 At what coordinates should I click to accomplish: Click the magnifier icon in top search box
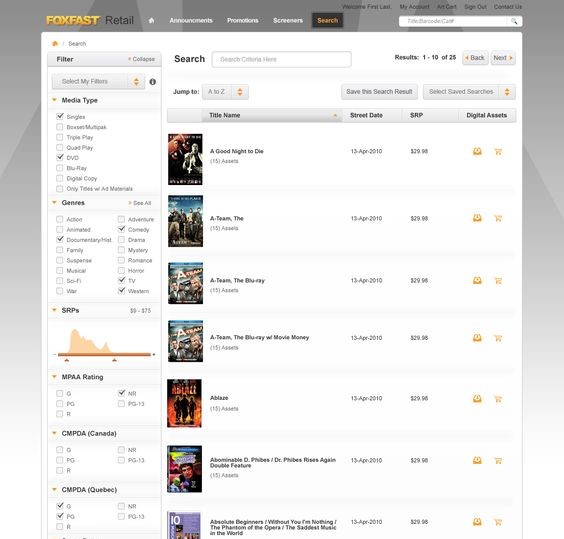(x=514, y=21)
